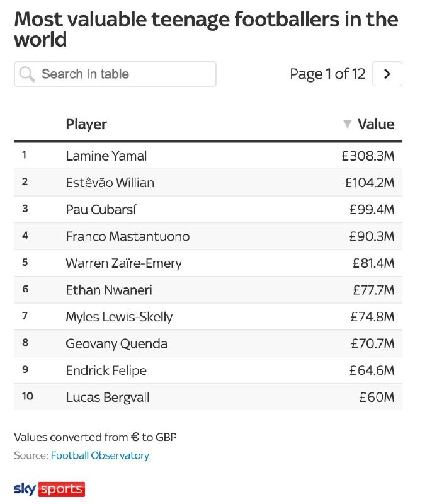437x504 pixels.
Task: Click Lucas Bergvall player name
Action: (108, 398)
